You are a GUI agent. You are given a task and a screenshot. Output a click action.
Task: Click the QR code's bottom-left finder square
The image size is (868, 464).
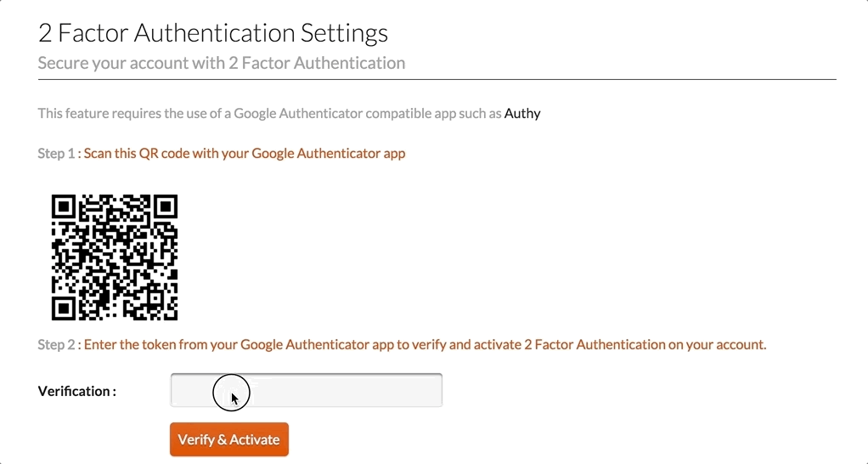pyautogui.click(x=65, y=308)
